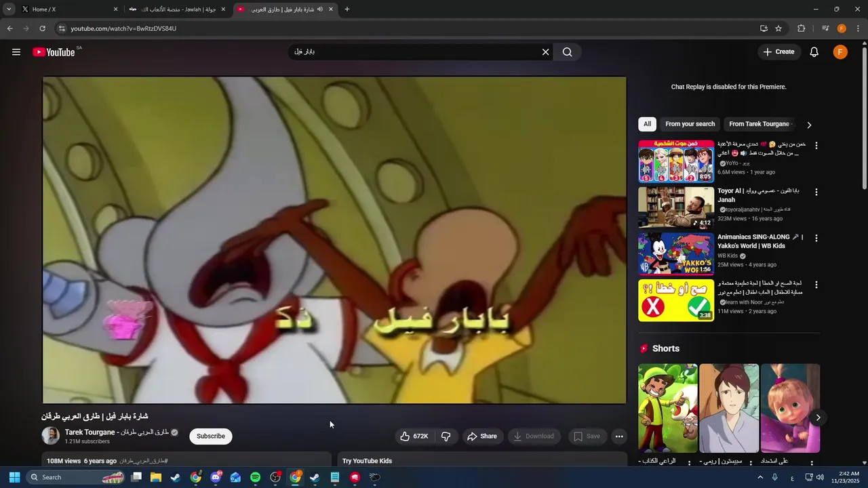Click the hashtag link in video description

pyautogui.click(x=144, y=461)
